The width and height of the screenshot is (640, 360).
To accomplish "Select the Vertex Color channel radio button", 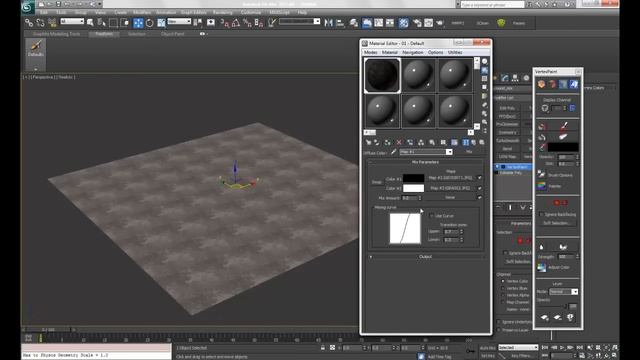I will coord(503,281).
